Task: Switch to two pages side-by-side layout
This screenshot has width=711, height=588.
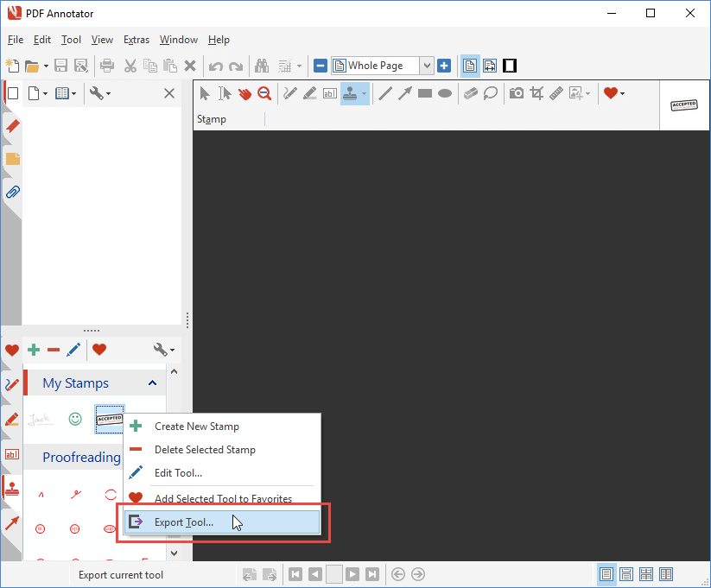Action: click(666, 575)
